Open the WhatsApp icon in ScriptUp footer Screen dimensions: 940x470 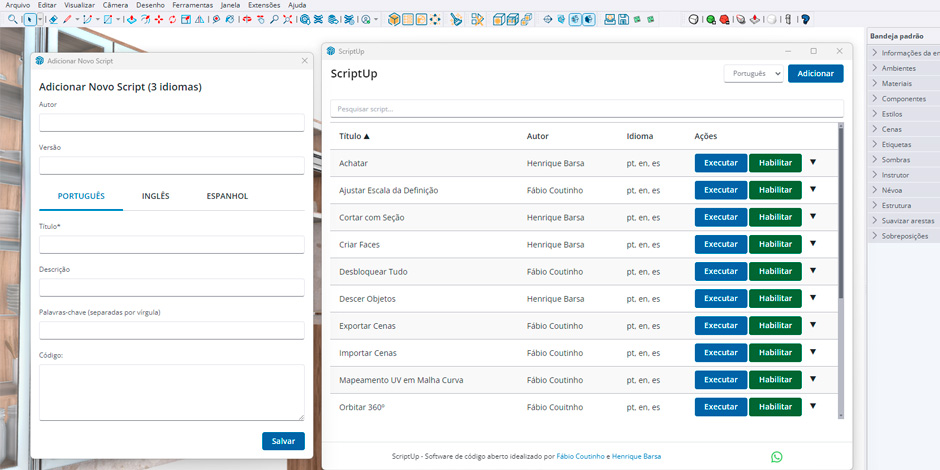(x=776, y=457)
